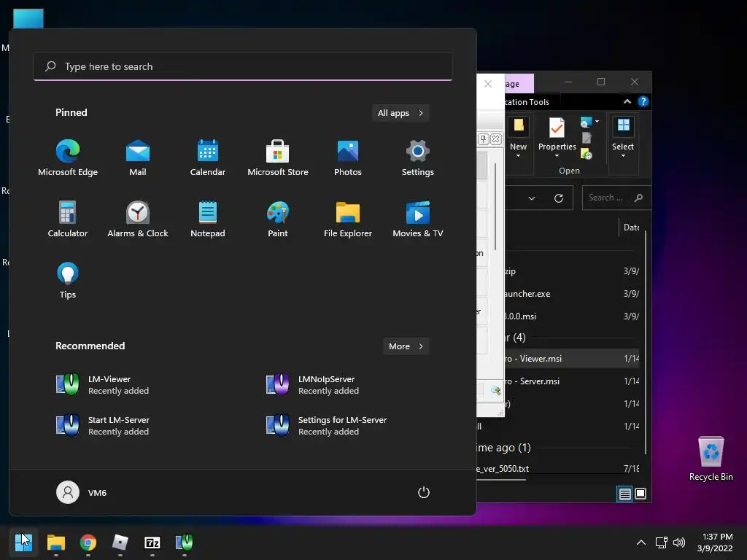Screen dimensions: 747x560
Task: Open recommended LMNoIpServer
Action: pos(312,385)
